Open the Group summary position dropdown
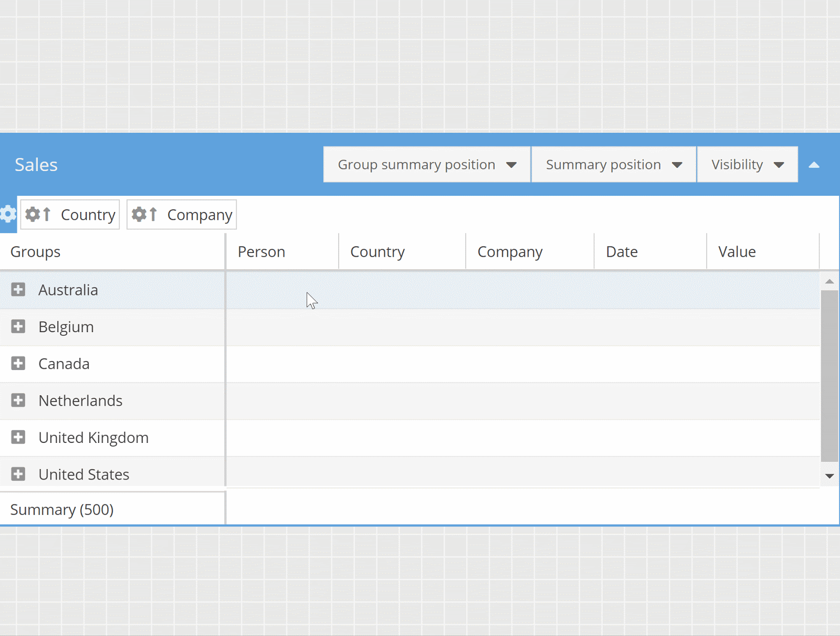The image size is (840, 636). point(427,164)
